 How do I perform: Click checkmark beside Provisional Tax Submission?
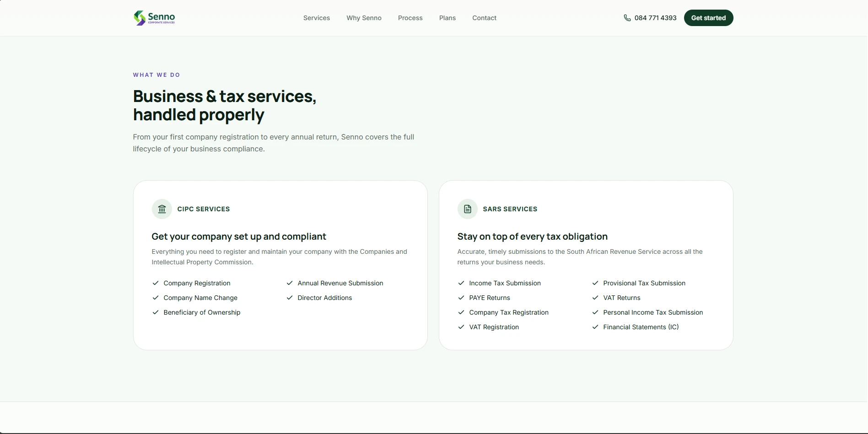click(595, 283)
